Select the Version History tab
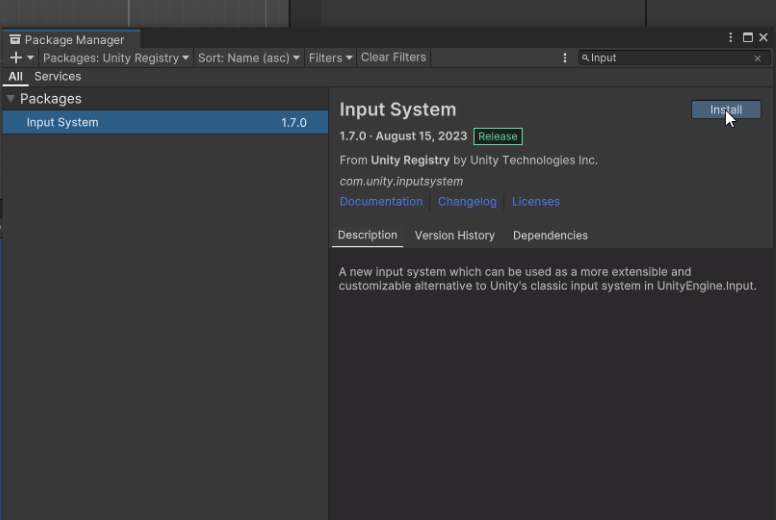 pos(454,236)
